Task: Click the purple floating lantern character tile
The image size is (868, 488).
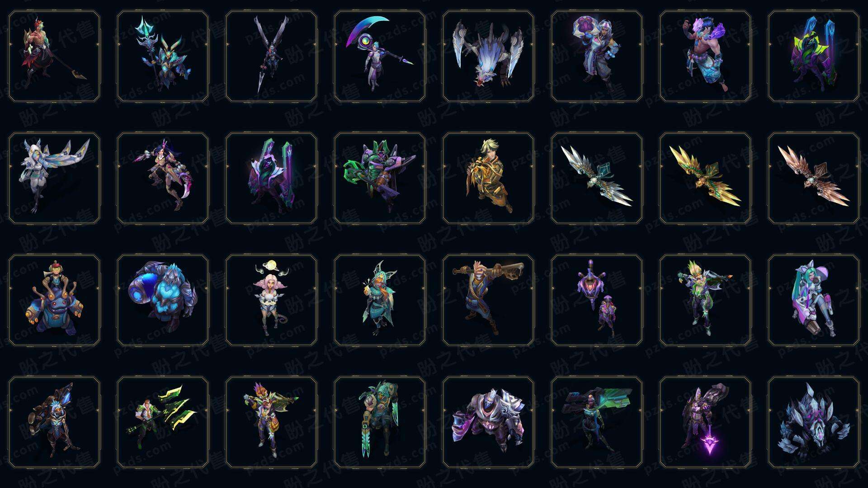Action: click(x=597, y=300)
